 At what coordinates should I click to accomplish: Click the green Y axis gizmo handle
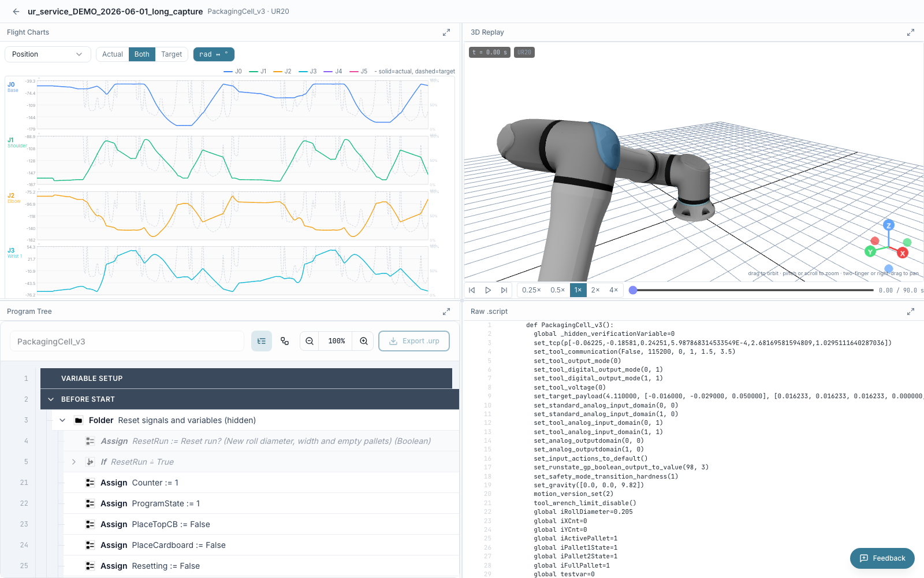870,251
